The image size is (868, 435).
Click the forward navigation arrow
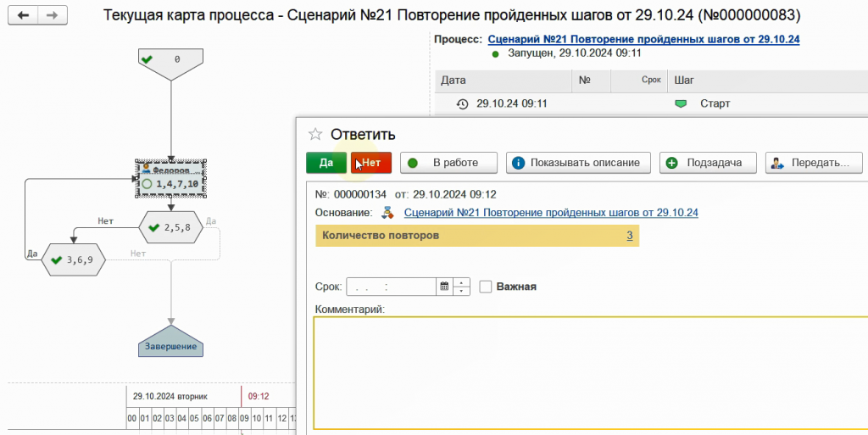pos(52,16)
